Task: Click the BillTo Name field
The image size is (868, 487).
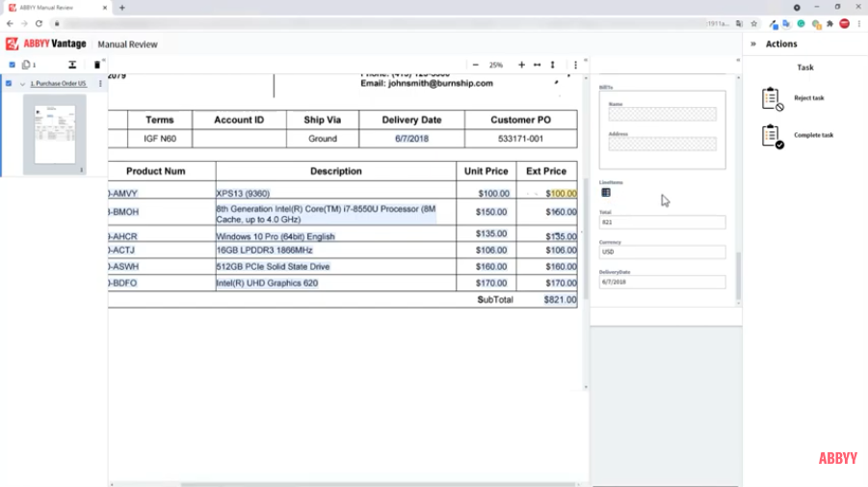Action: (x=662, y=114)
